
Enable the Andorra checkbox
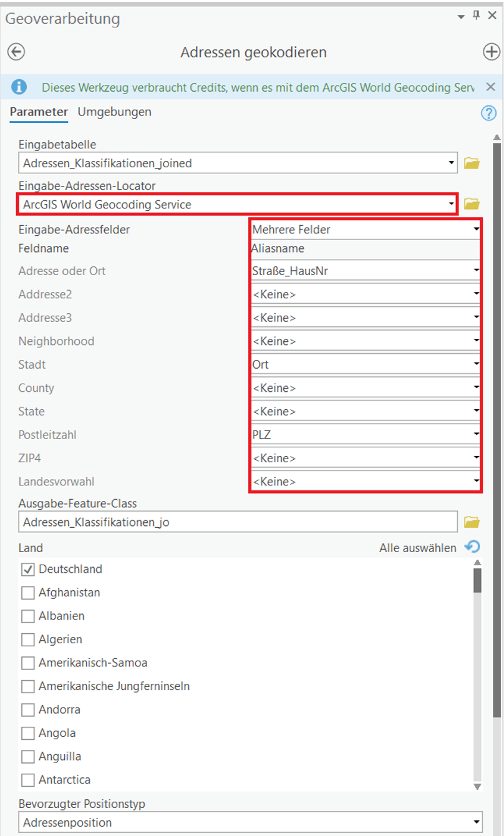pyautogui.click(x=27, y=710)
